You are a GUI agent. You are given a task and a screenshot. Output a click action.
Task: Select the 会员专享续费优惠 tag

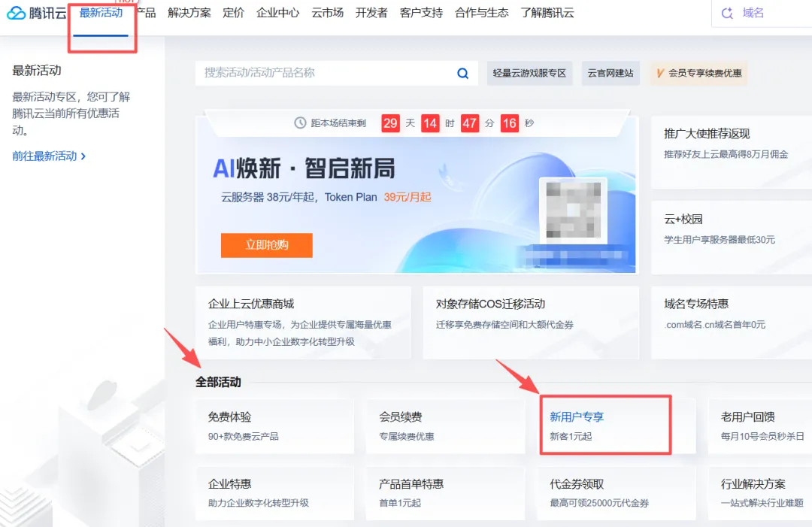click(x=698, y=73)
